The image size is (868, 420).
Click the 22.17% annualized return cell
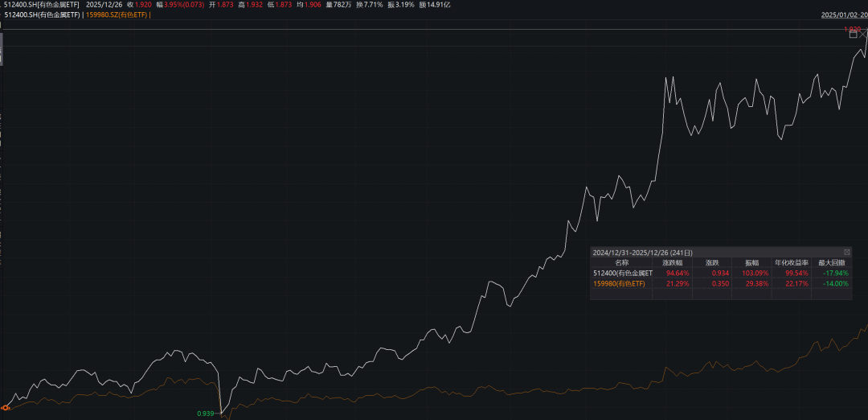[x=797, y=284]
